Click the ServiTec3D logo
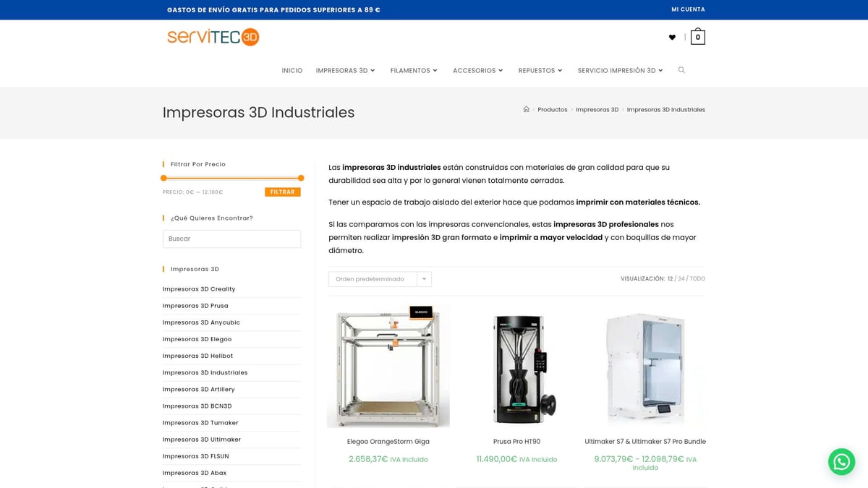868x488 pixels. tap(213, 37)
